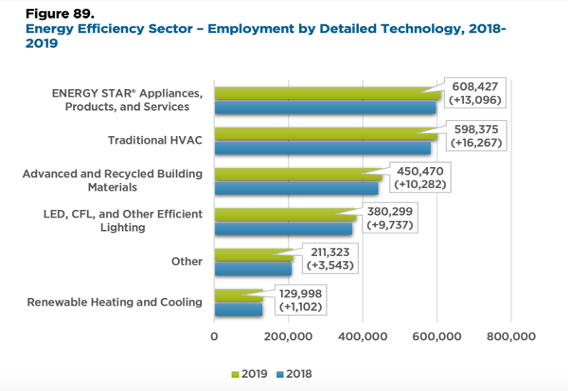The width and height of the screenshot is (568, 391).
Task: Select the green 2019 bar for Traditional HVAC
Action: point(326,134)
